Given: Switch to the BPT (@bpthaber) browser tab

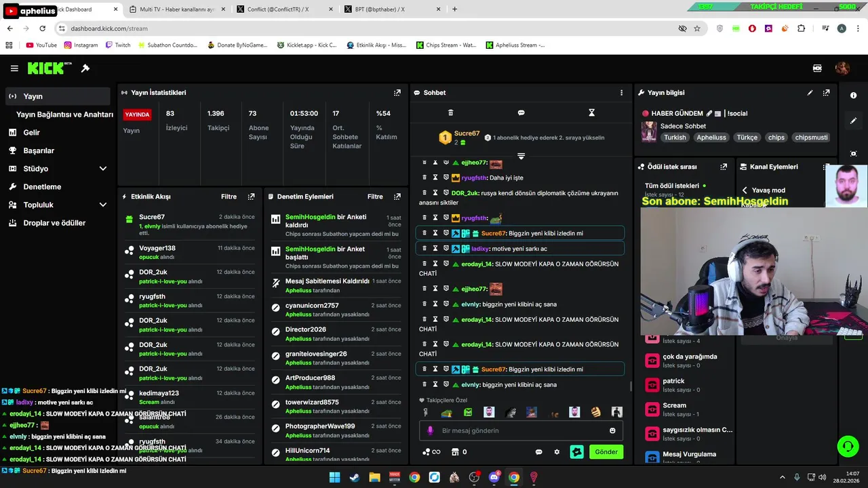Looking at the screenshot, I should coord(392,9).
